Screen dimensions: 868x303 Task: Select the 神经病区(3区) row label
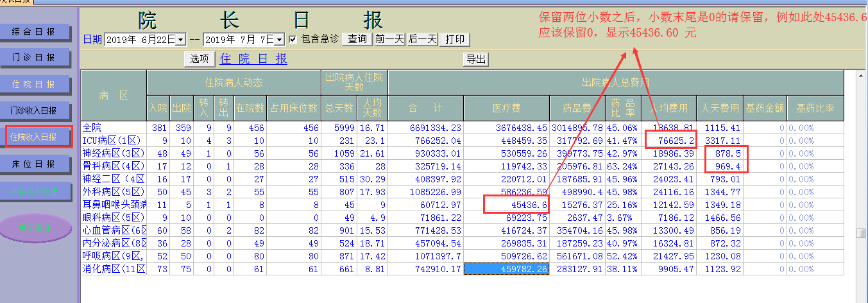point(114,153)
